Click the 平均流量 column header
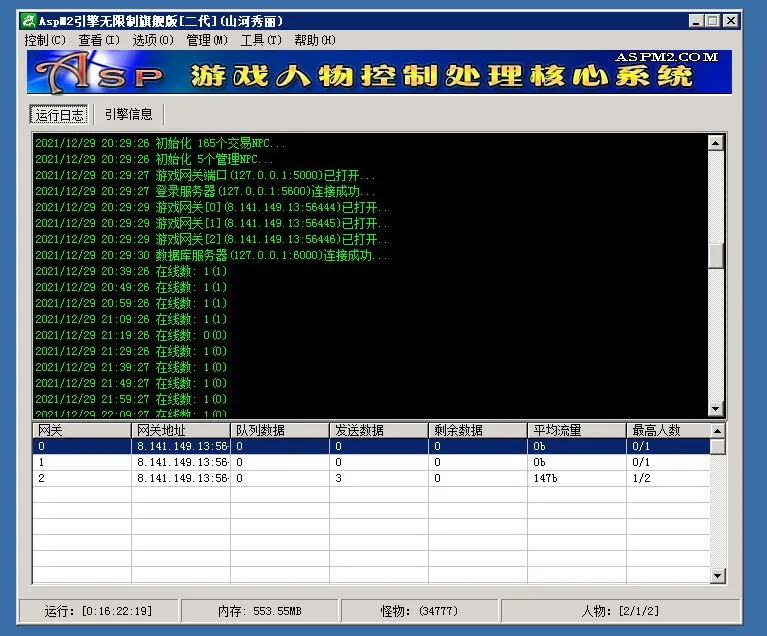This screenshot has height=636, width=767. tap(577, 431)
